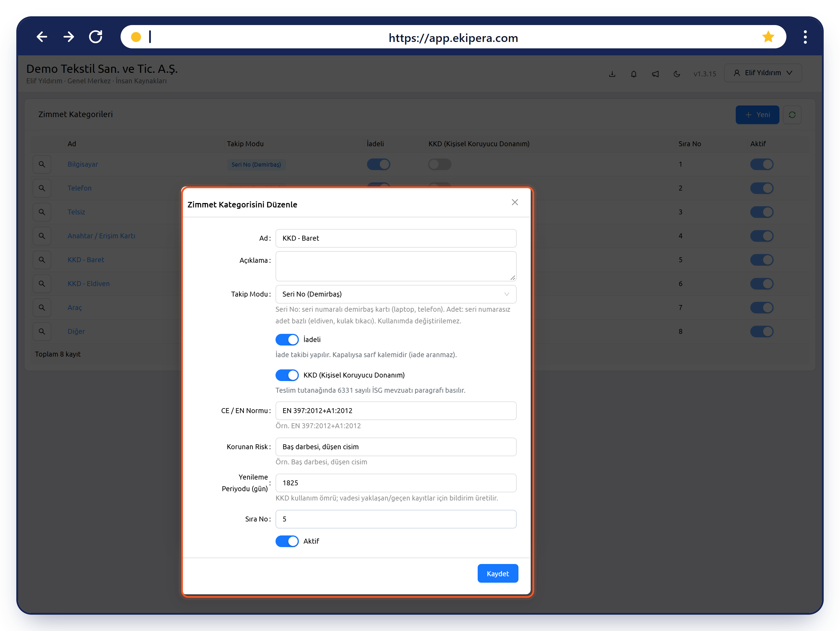Image resolution: width=840 pixels, height=631 pixels.
Task: Toggle the Aktif switch in the dialog
Action: (287, 541)
